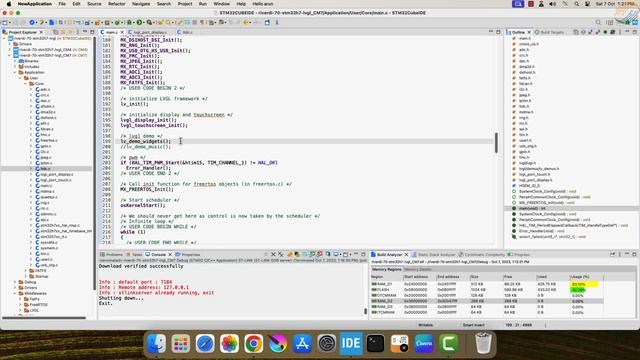Image resolution: width=640 pixels, height=360 pixels.
Task: Collapse the User folder in tree
Action: 20,78
